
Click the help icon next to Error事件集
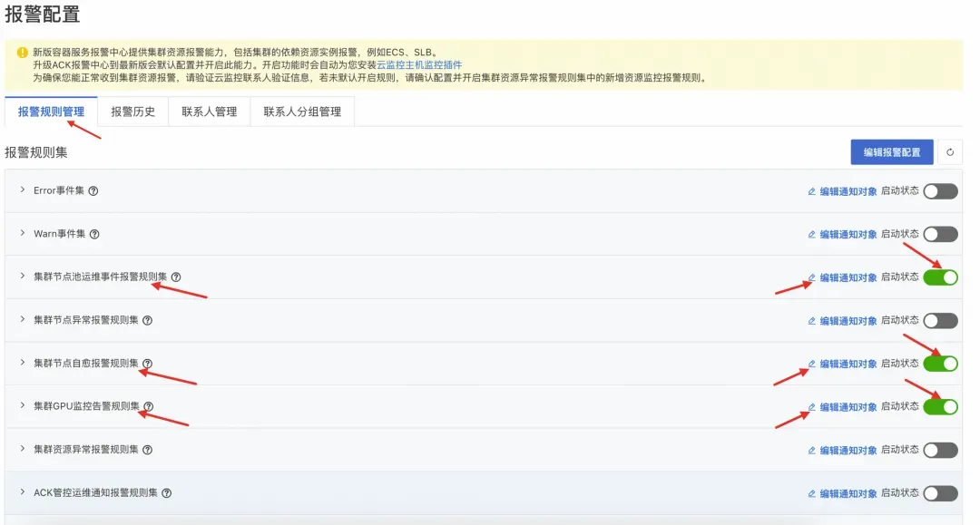(93, 191)
